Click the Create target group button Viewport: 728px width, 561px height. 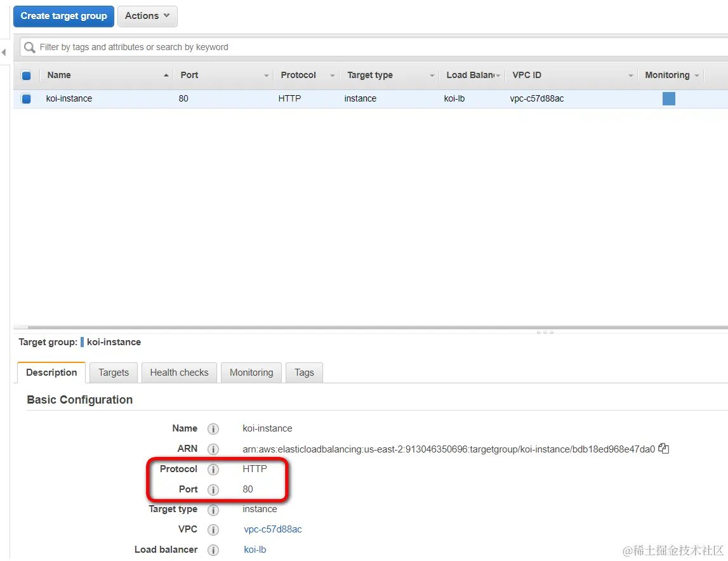pos(63,16)
